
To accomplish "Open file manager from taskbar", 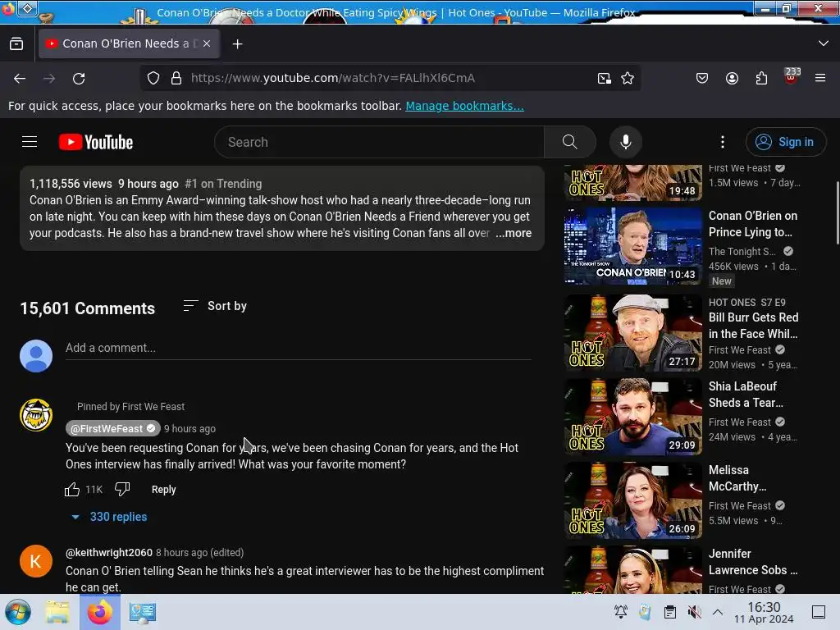I will [x=57, y=612].
